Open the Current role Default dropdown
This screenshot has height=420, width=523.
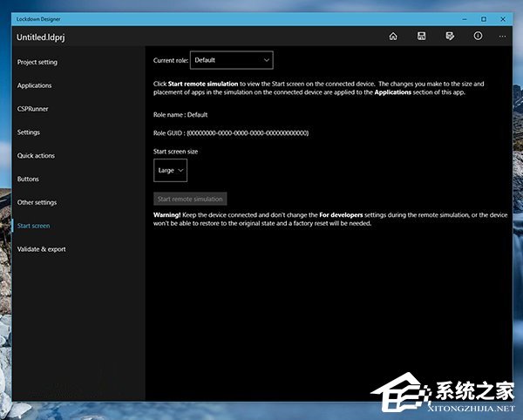(x=232, y=60)
